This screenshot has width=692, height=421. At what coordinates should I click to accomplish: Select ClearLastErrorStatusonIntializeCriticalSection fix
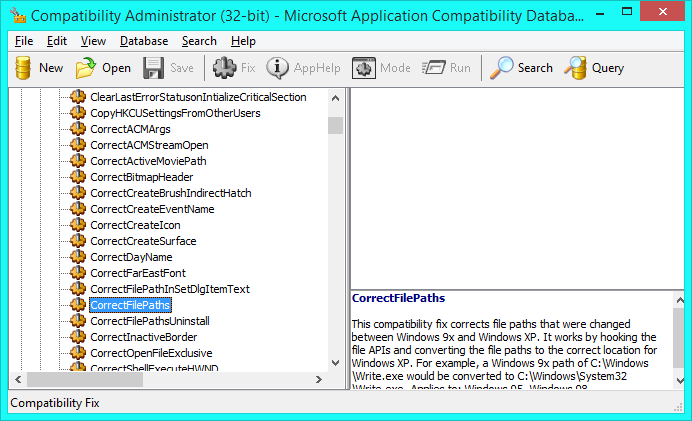(x=198, y=97)
